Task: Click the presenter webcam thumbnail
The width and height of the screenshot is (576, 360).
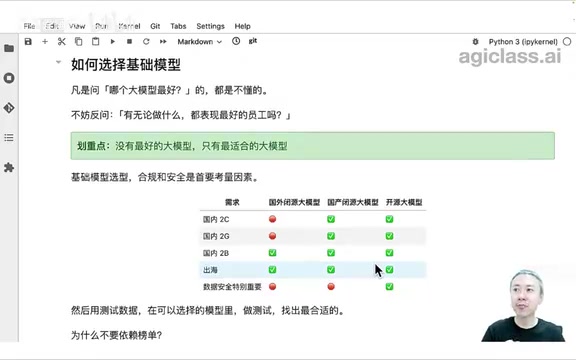Action: click(x=523, y=306)
